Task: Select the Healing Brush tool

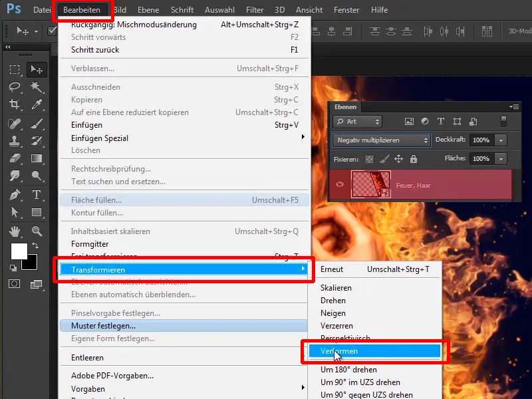Action: click(15, 124)
